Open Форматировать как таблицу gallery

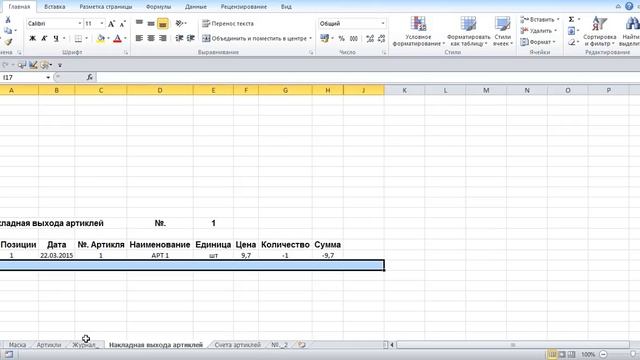469,31
